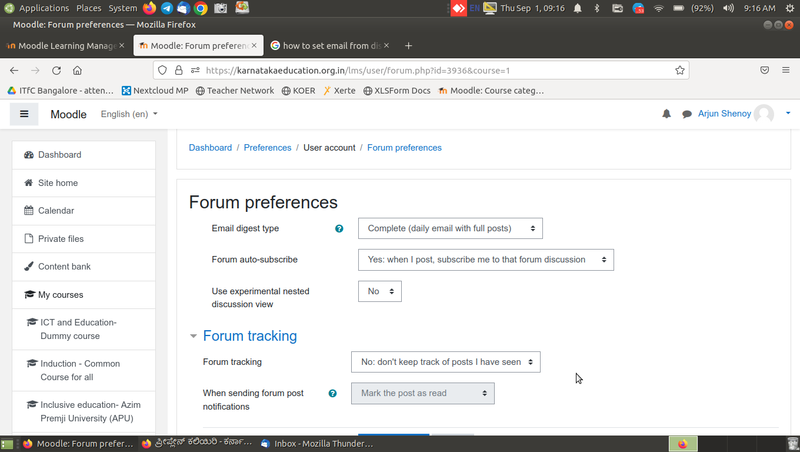The height and width of the screenshot is (452, 800).
Task: Open system volume control
Action: [728, 8]
